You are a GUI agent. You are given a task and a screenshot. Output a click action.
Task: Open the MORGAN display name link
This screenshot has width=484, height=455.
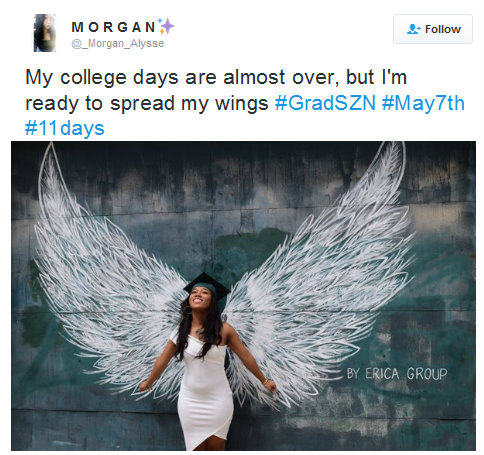(x=113, y=27)
